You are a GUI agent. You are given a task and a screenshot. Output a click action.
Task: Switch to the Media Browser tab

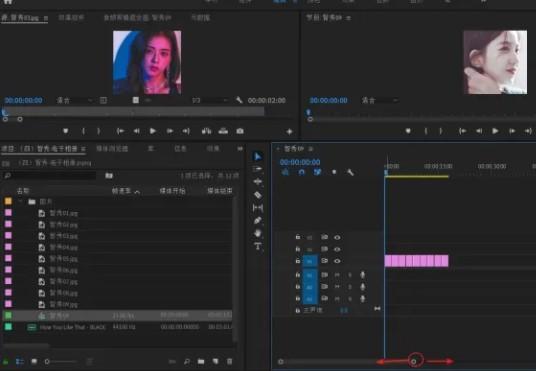pyautogui.click(x=112, y=149)
